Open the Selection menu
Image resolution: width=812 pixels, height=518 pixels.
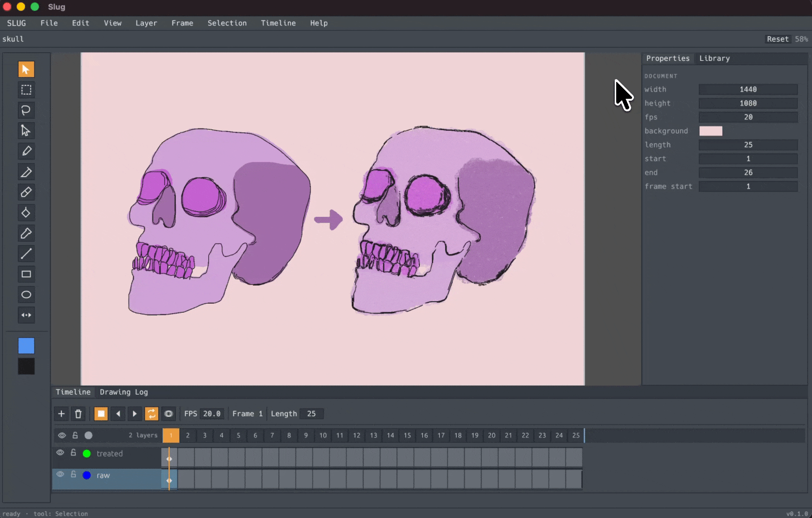(x=227, y=23)
